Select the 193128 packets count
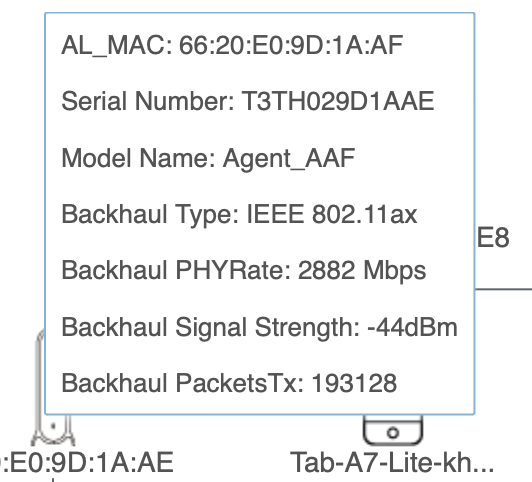The image size is (532, 482). [354, 383]
